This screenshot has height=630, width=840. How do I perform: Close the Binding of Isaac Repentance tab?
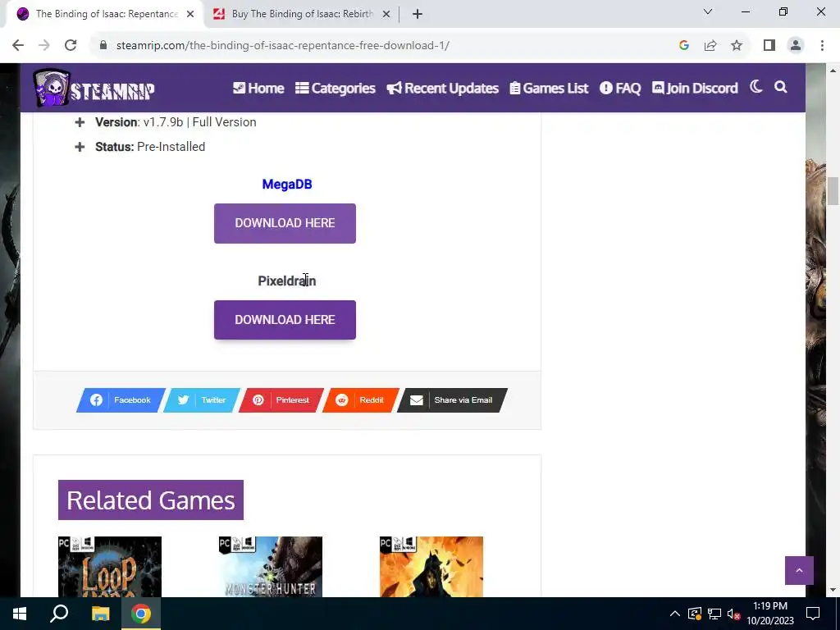coord(190,15)
